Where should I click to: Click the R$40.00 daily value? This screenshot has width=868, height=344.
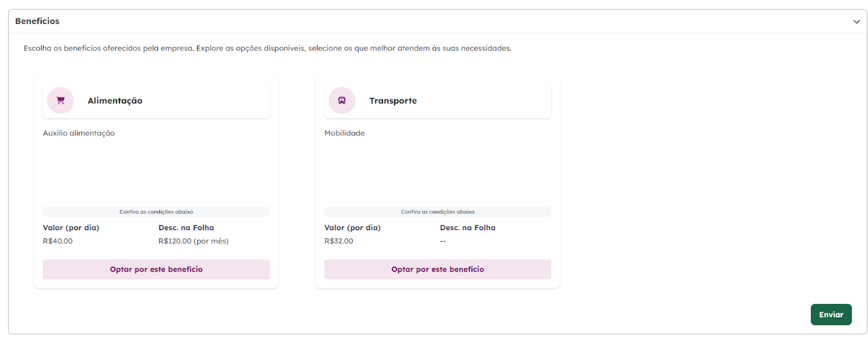[58, 241]
